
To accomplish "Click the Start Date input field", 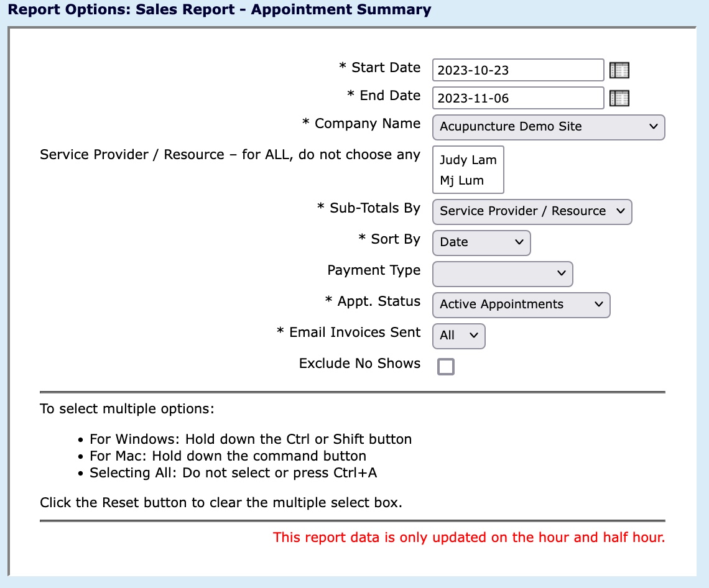I will (517, 70).
